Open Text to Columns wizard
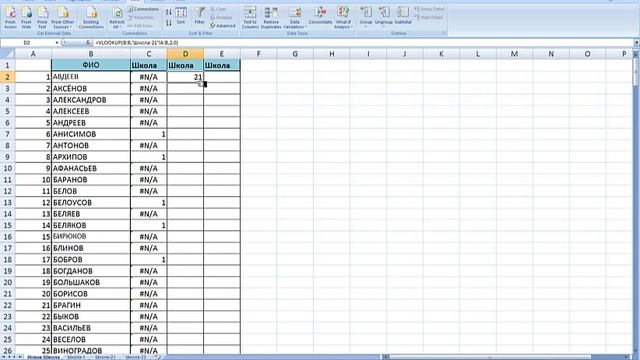This screenshot has height=360, width=640. pyautogui.click(x=250, y=18)
